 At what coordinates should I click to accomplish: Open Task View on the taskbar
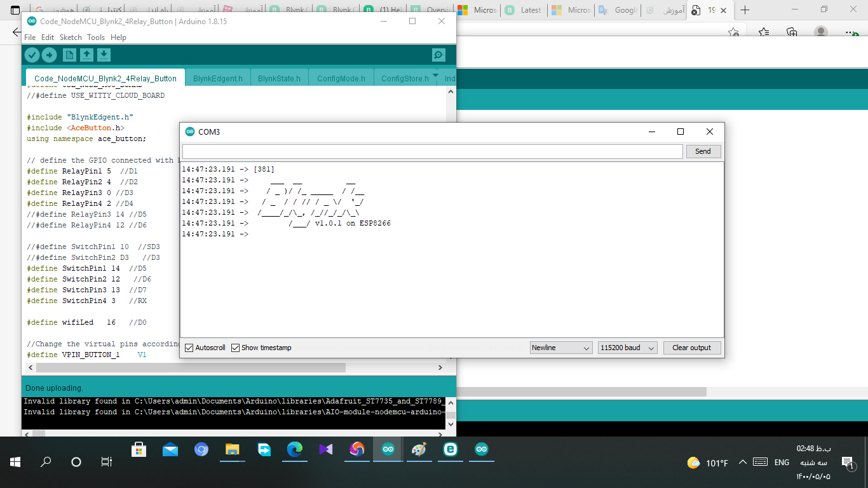107,462
